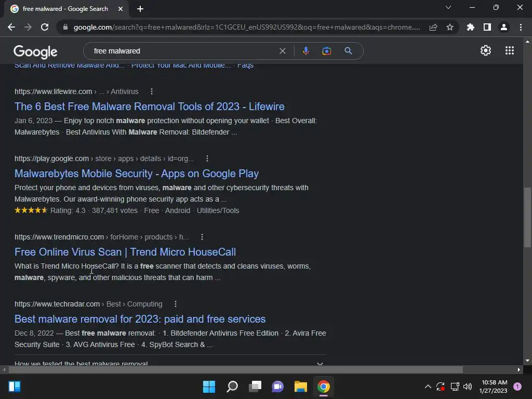
Task: Bookmark this page with the star
Action: click(450, 27)
